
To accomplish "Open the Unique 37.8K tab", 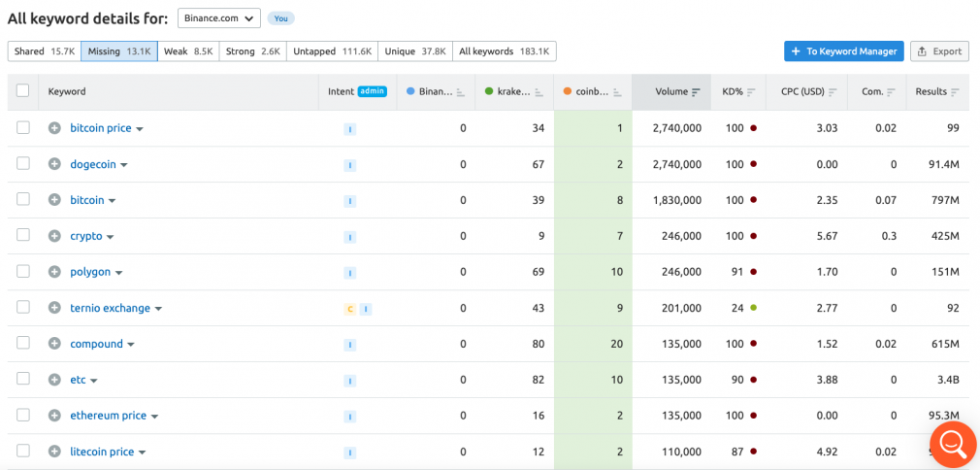I will (x=415, y=51).
